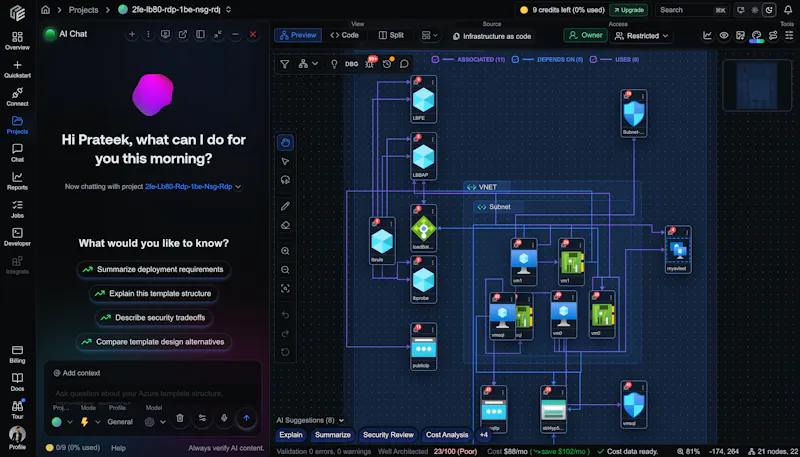Switch to light mode sun toggle

[x=755, y=10]
